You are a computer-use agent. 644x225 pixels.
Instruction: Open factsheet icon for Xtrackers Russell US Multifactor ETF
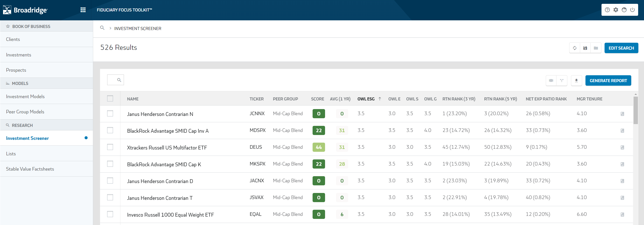[x=622, y=147]
